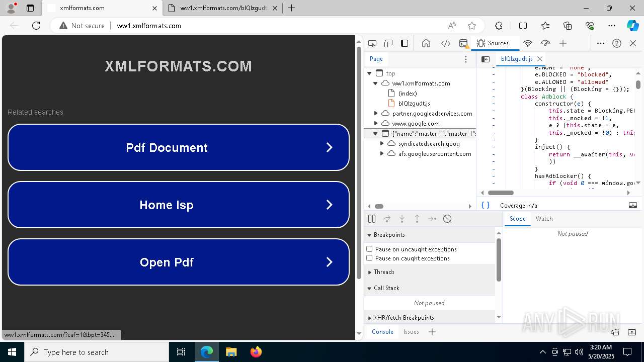Click the show source coverage icon

tap(633, 205)
